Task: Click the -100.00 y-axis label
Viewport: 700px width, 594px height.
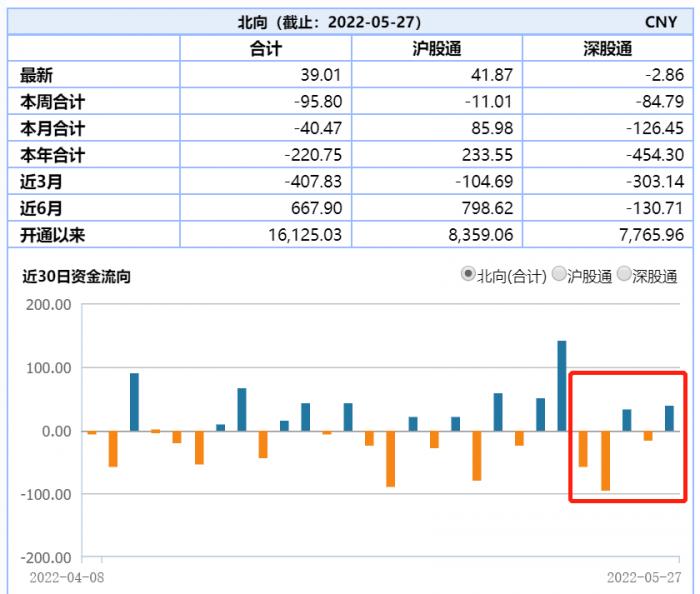Action: pos(46,495)
